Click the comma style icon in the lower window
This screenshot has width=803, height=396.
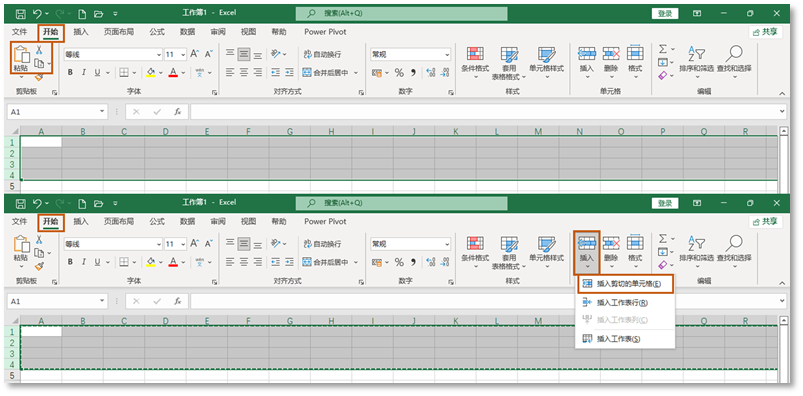(x=413, y=262)
